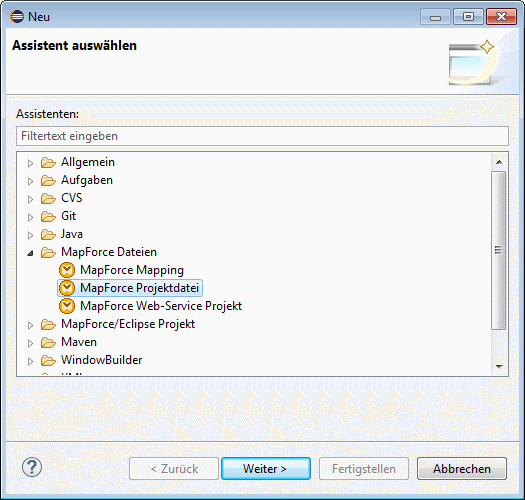Click the scrollbar up arrow
Viewport: 525px width, 500px height.
(x=499, y=162)
